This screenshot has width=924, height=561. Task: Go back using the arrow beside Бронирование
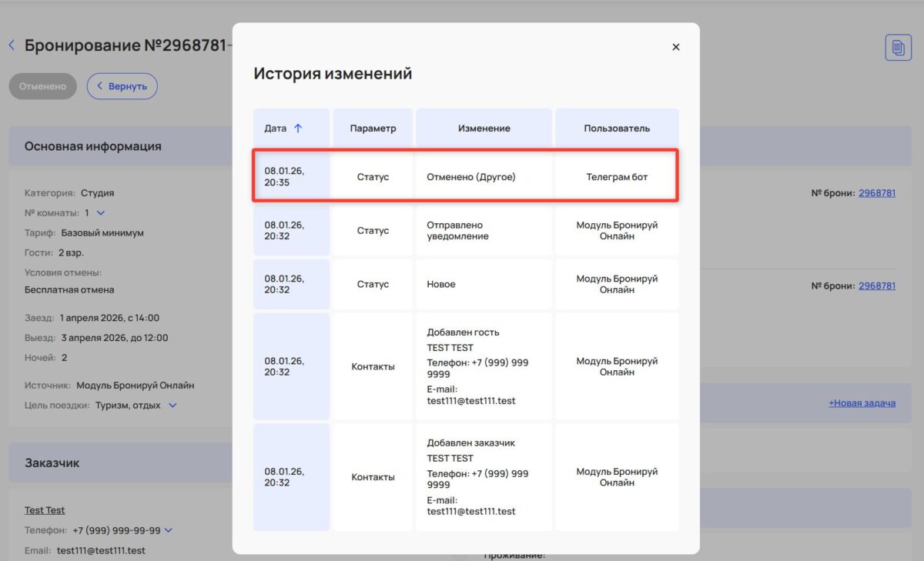[x=12, y=45]
